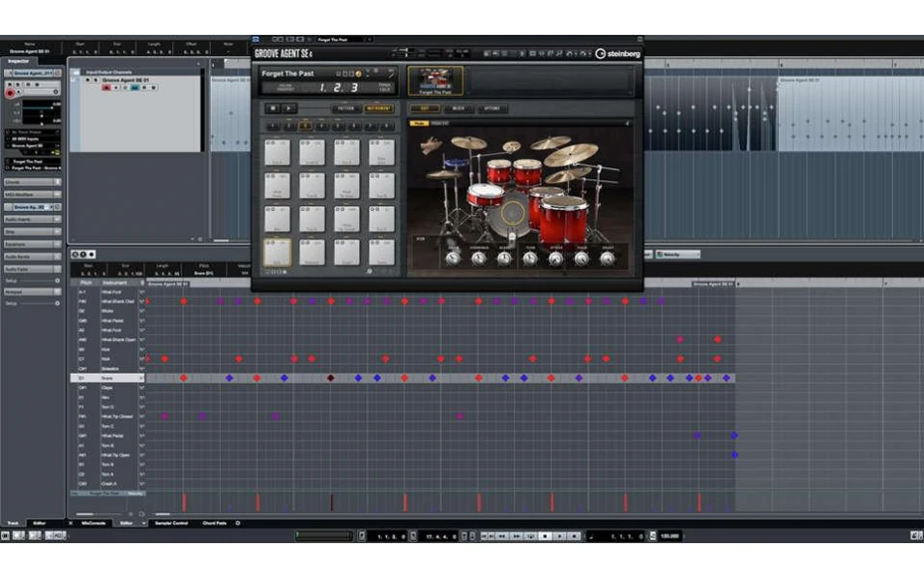Select pad group 1 button
This screenshot has height=578, width=924.
272,126
